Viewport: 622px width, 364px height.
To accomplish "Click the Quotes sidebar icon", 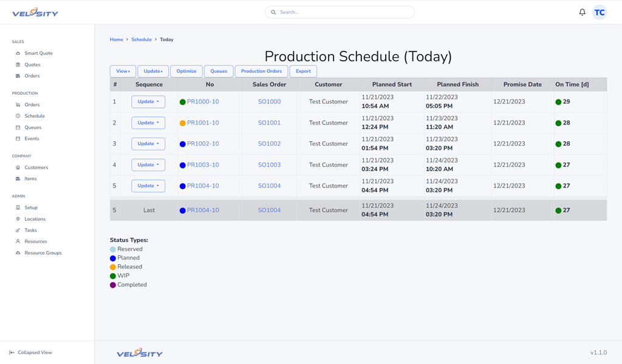I will click(x=18, y=64).
